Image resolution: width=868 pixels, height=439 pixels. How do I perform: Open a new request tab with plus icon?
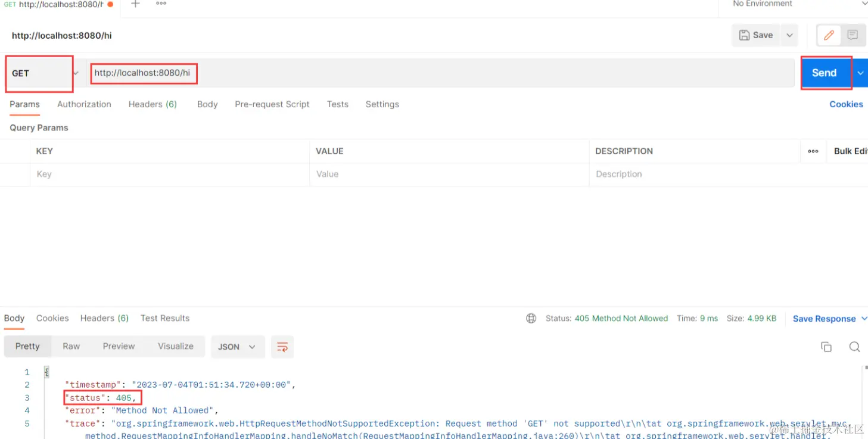click(135, 4)
